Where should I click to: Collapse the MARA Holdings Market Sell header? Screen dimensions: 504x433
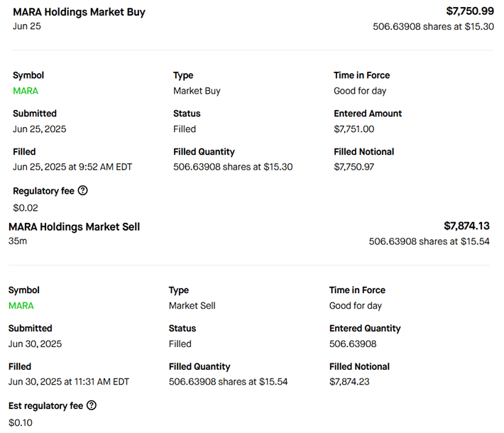(74, 227)
